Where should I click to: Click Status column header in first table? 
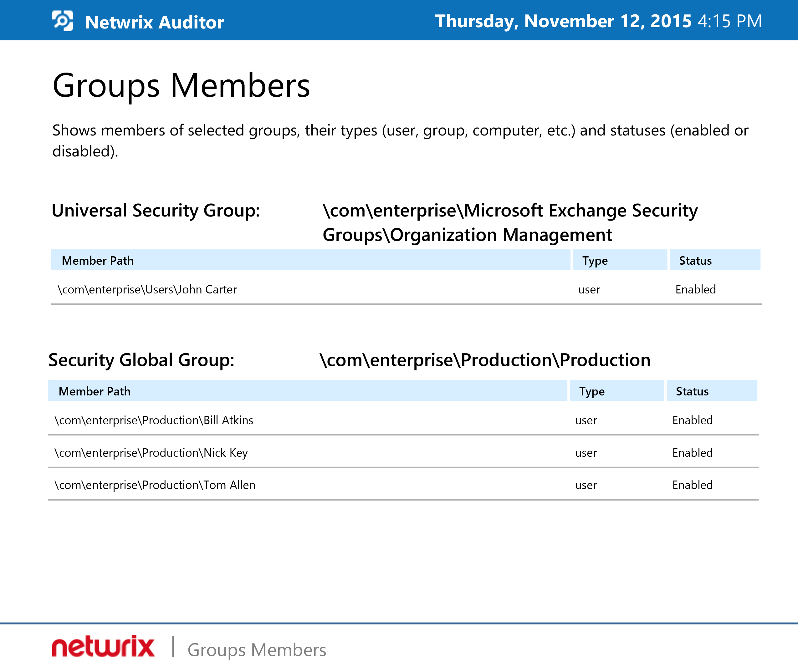pyautogui.click(x=695, y=261)
